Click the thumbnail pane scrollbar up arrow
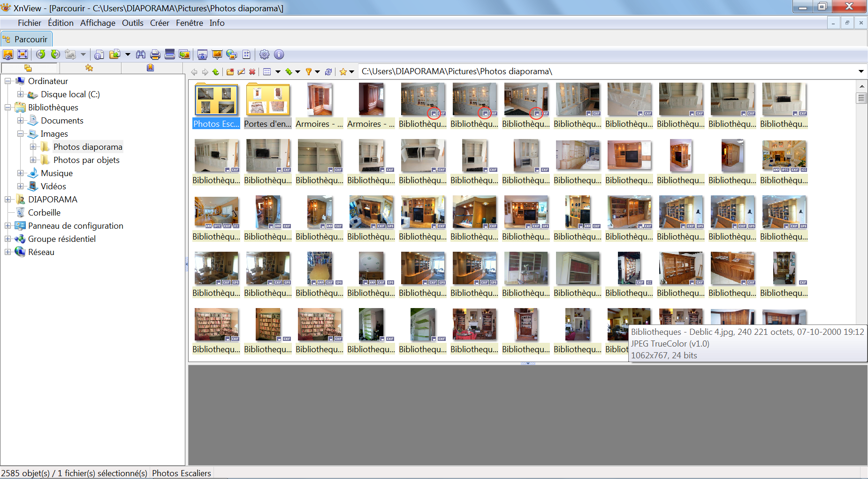The width and height of the screenshot is (868, 479). 861,86
